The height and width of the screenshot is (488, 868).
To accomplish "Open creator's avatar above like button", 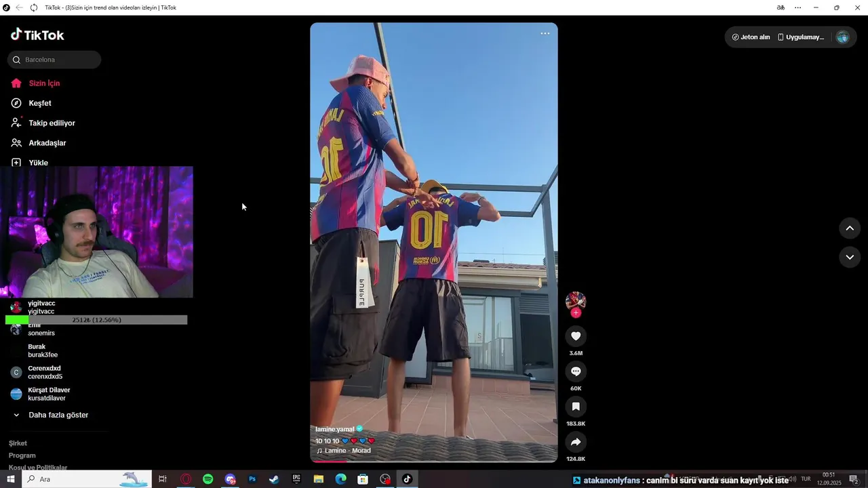I will 576,301.
